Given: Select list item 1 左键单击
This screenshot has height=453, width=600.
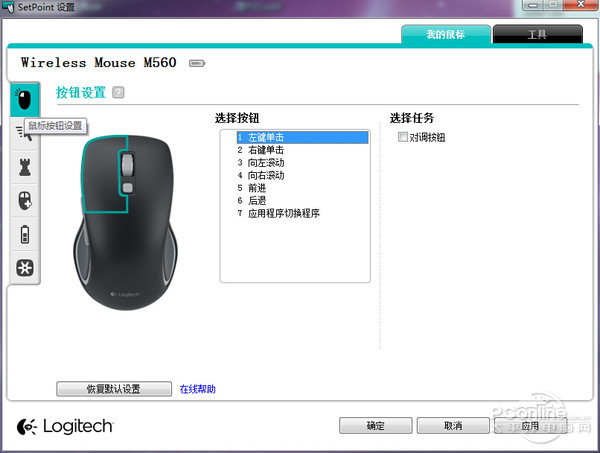Looking at the screenshot, I should 302,137.
